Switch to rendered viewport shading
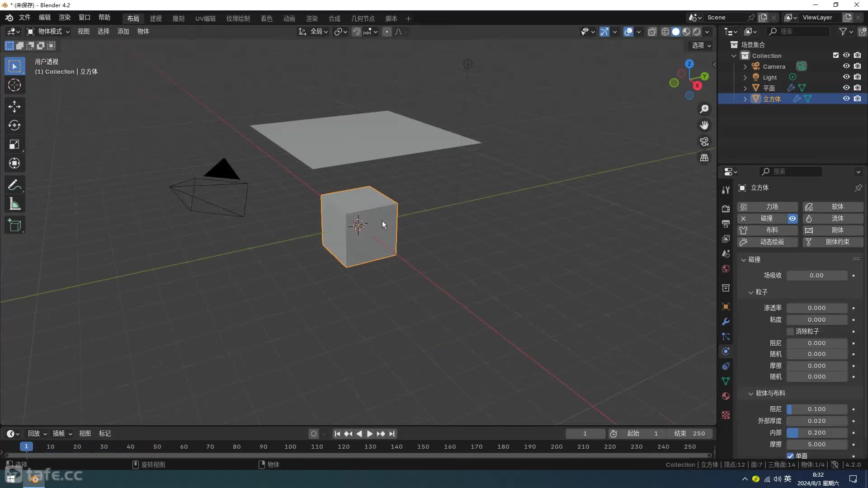The width and height of the screenshot is (868, 488). pos(697,32)
